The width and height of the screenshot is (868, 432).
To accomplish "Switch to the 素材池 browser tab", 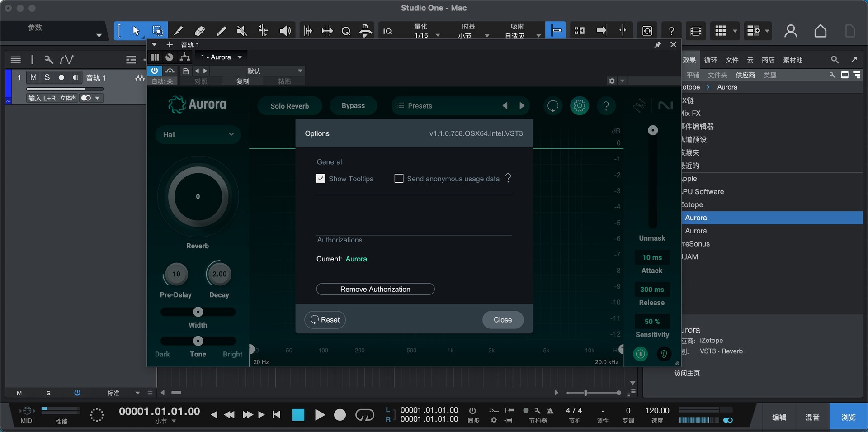I will click(x=793, y=60).
